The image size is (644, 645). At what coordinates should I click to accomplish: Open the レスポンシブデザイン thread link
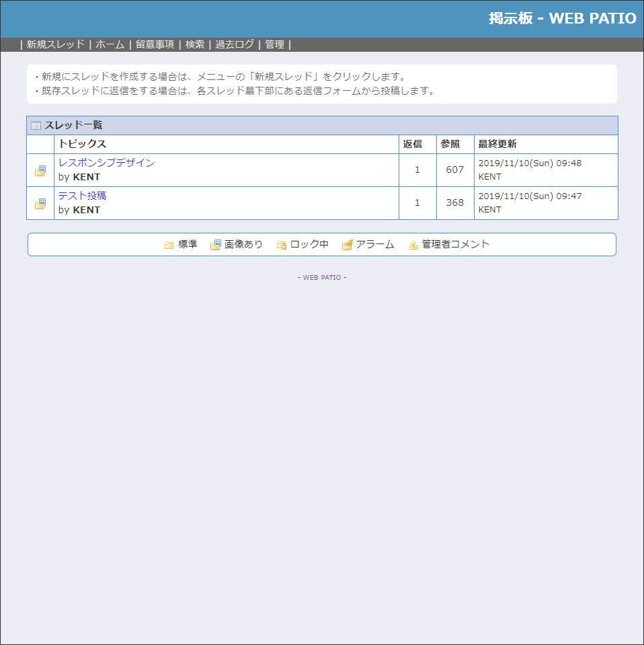106,163
